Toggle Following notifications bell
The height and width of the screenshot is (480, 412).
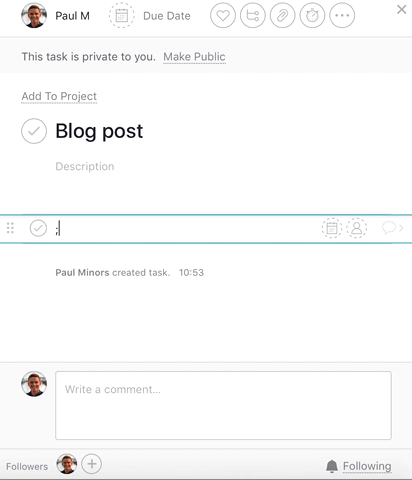point(359,466)
